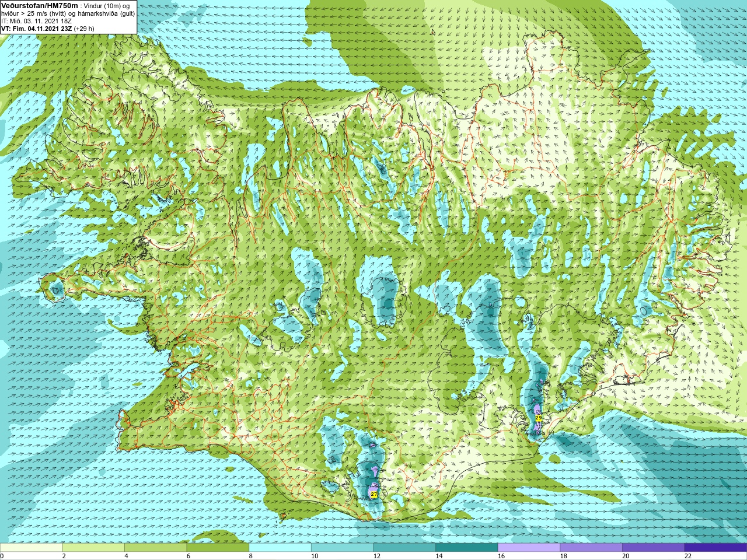The width and height of the screenshot is (747, 560).
Task: Click the yellow gust marker labeled 29
Action: (539, 418)
